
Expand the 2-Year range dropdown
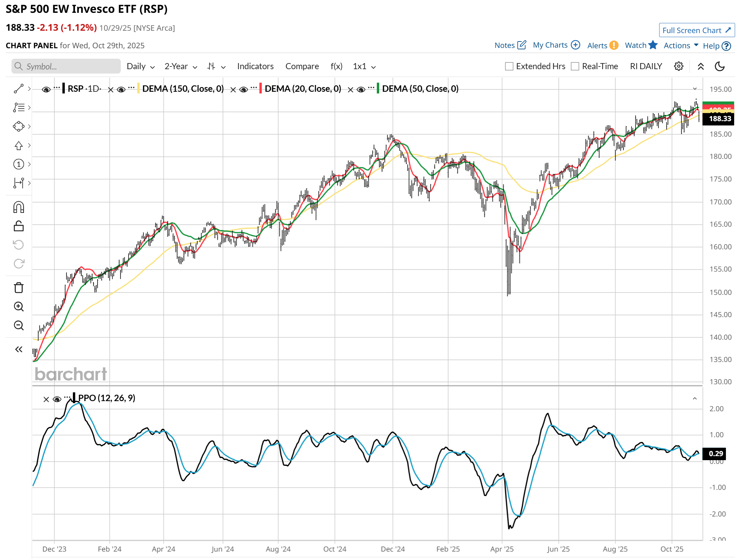coord(180,66)
